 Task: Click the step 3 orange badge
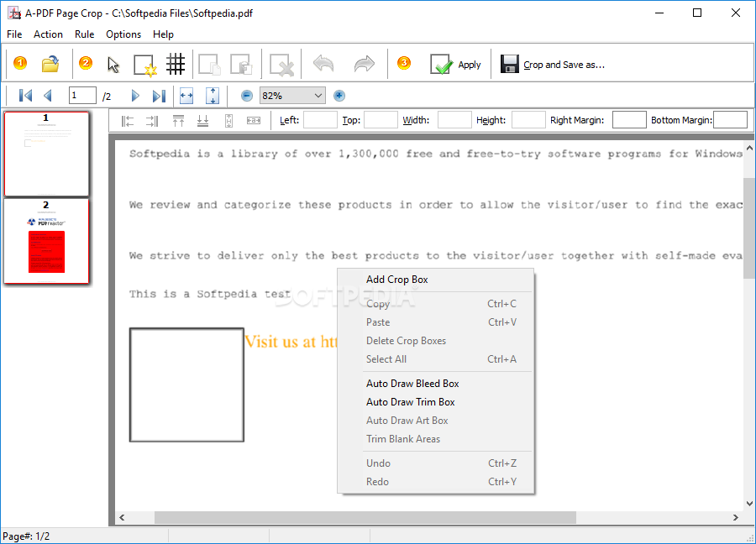(404, 63)
